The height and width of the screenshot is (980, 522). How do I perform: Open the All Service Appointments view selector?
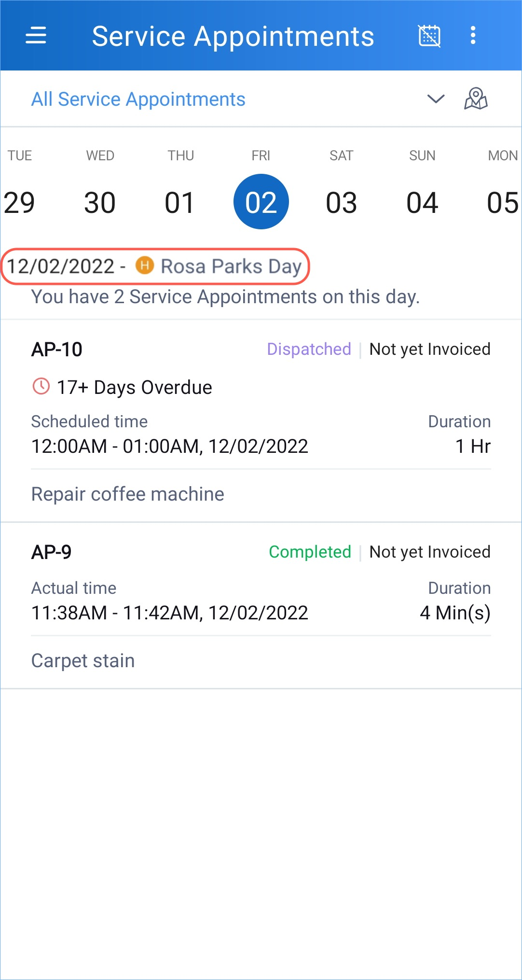[138, 99]
